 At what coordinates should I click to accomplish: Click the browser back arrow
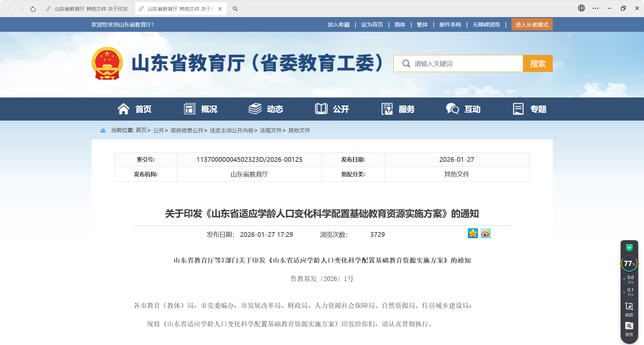pyautogui.click(x=9, y=9)
